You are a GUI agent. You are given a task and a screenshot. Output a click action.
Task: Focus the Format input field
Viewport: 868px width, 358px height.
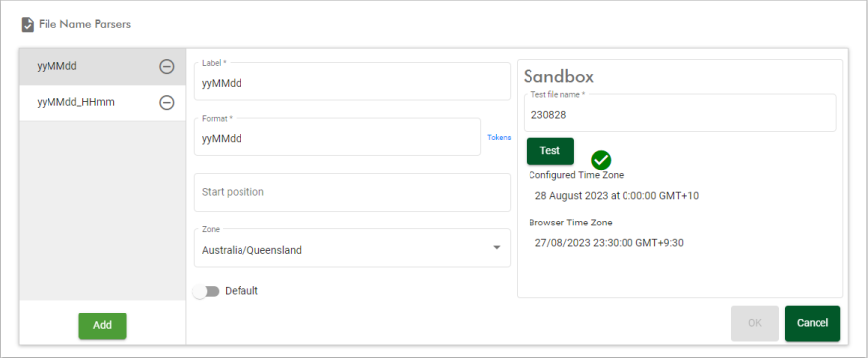338,136
